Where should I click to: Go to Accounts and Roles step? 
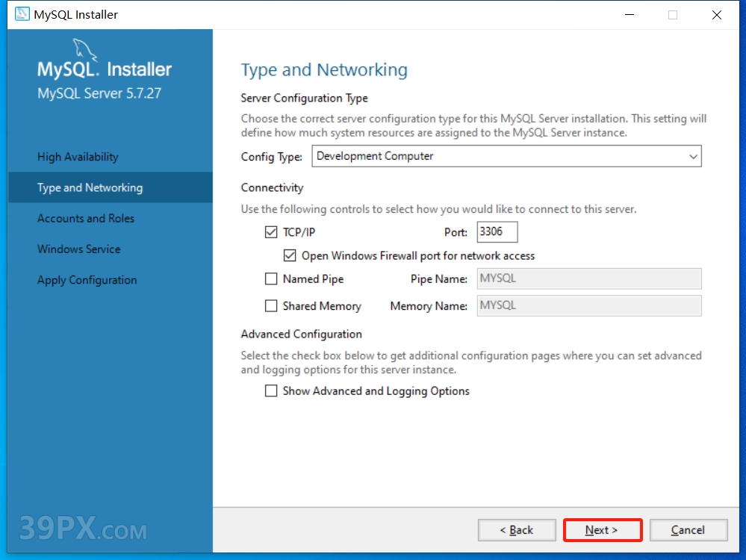[86, 219]
